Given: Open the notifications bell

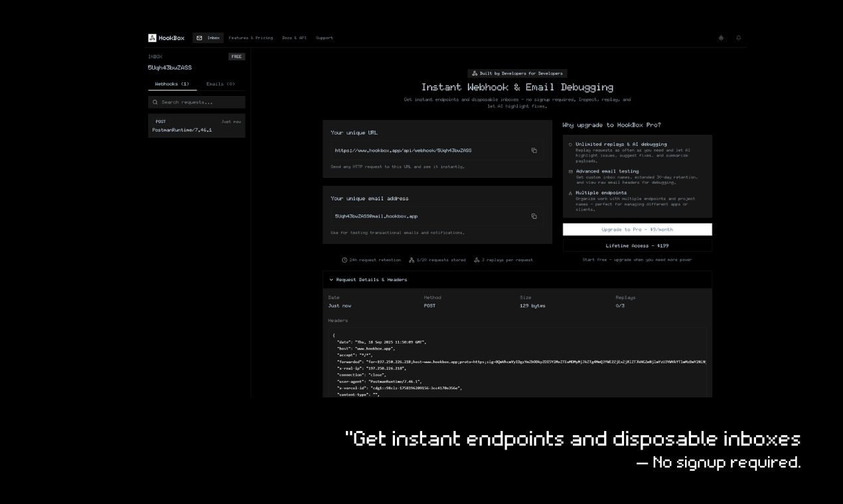Looking at the screenshot, I should click(x=738, y=38).
